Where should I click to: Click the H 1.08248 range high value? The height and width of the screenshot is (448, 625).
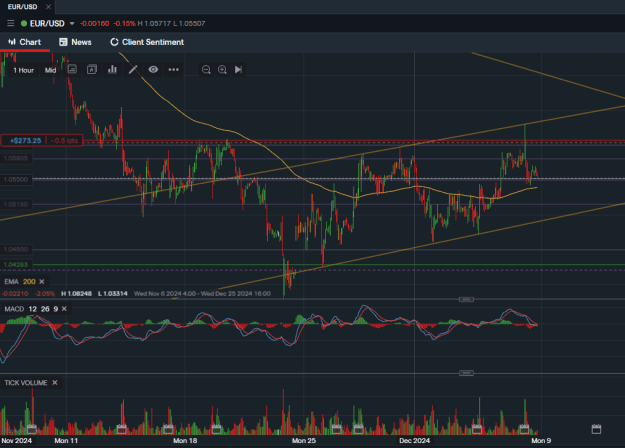point(76,294)
